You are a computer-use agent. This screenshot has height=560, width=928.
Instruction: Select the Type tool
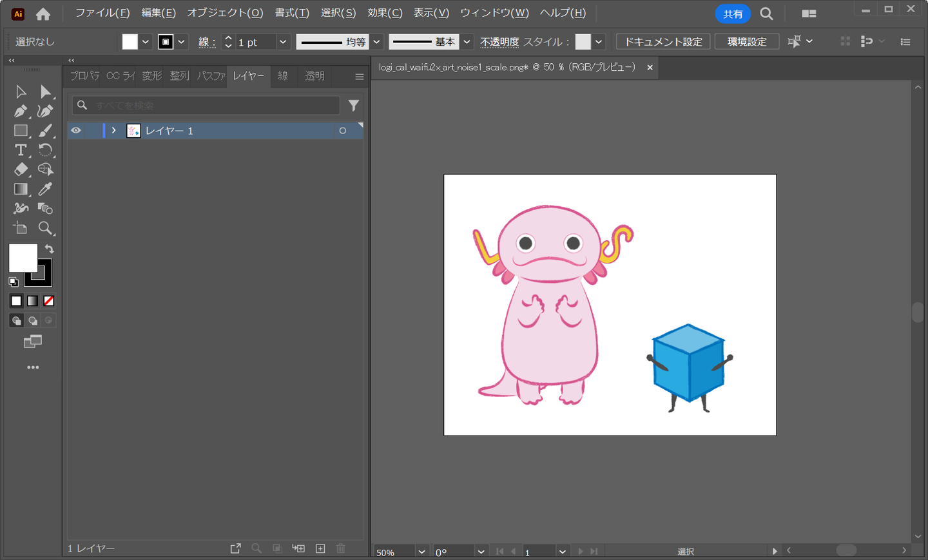click(x=21, y=150)
